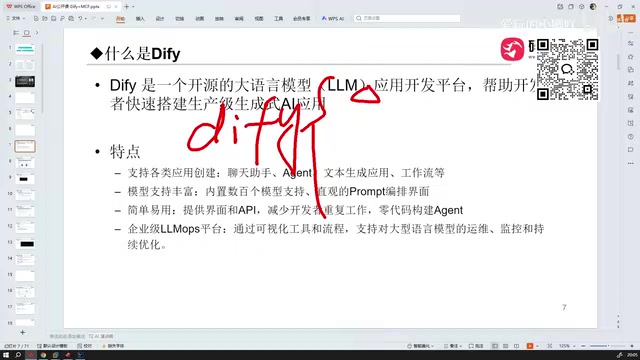Add a new document tab with plus
The width and height of the screenshot is (640, 360).
coord(127,7)
